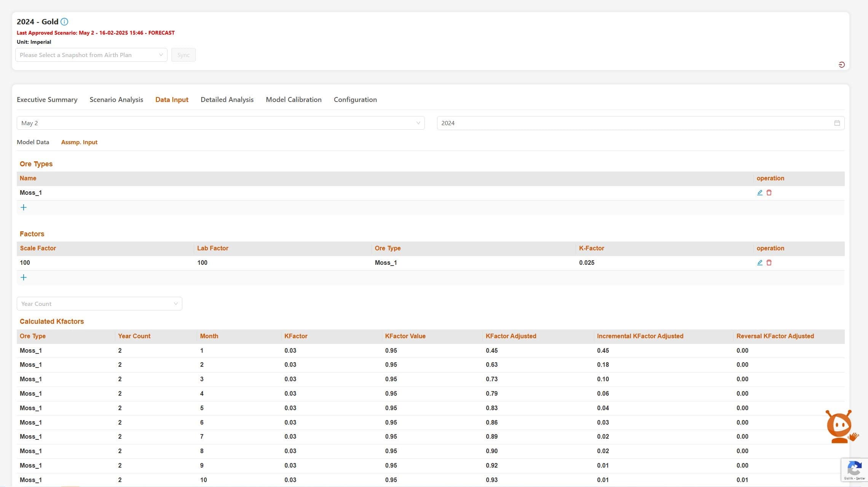Click KFactor Adjusted value 0.90
The height and width of the screenshot is (487, 868).
[x=491, y=451]
